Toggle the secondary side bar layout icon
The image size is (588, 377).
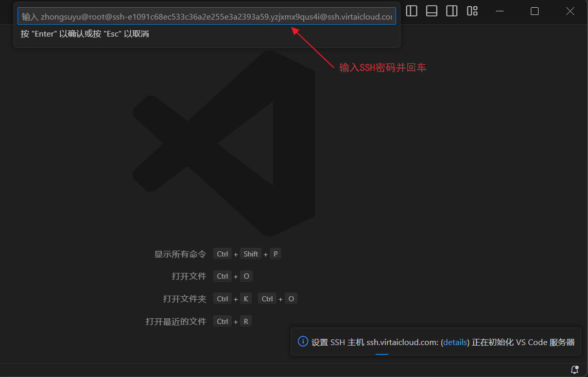pos(452,11)
